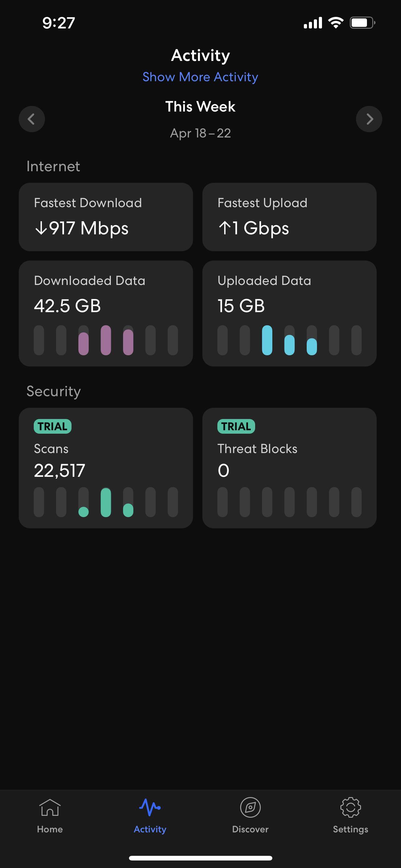Go to previous week with left chevron
The image size is (401, 868).
pos(32,119)
